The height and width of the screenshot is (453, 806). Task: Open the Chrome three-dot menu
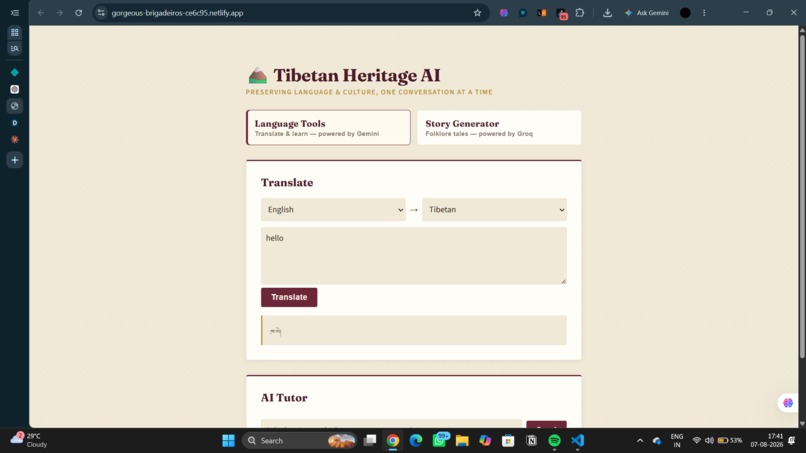click(x=704, y=13)
